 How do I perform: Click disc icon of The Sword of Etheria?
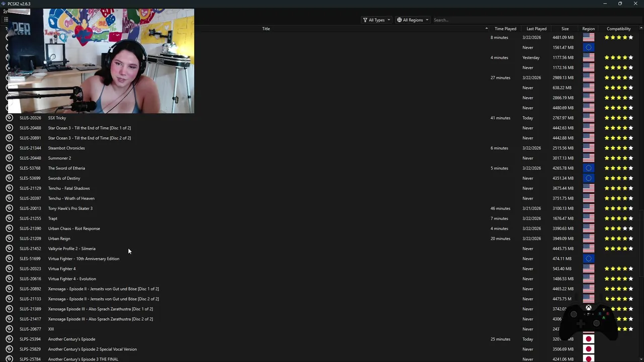click(9, 168)
